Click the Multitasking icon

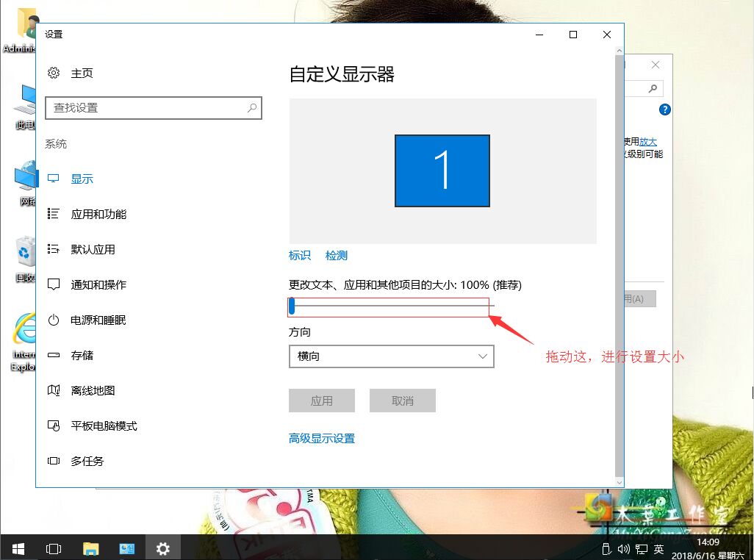pos(54,461)
